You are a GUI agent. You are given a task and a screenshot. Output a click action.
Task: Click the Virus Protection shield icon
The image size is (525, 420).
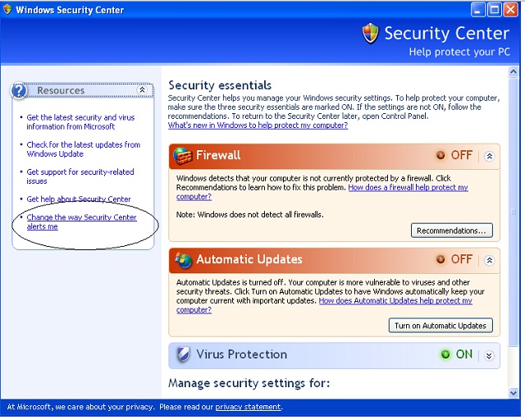(x=183, y=354)
